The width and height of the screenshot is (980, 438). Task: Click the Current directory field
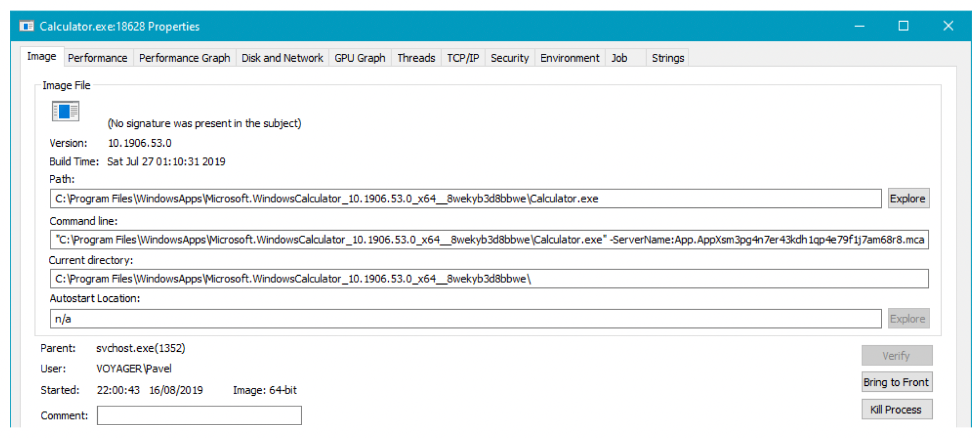tap(489, 278)
